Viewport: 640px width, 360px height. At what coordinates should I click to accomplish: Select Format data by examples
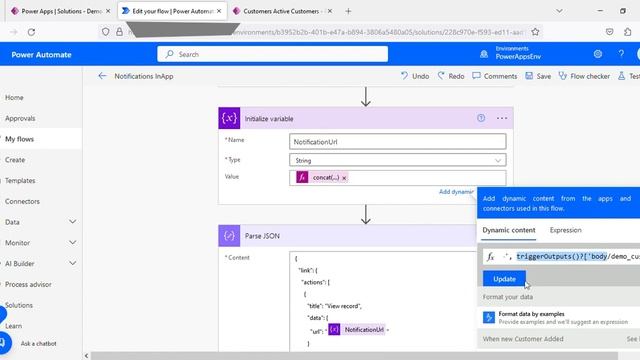[x=558, y=318]
